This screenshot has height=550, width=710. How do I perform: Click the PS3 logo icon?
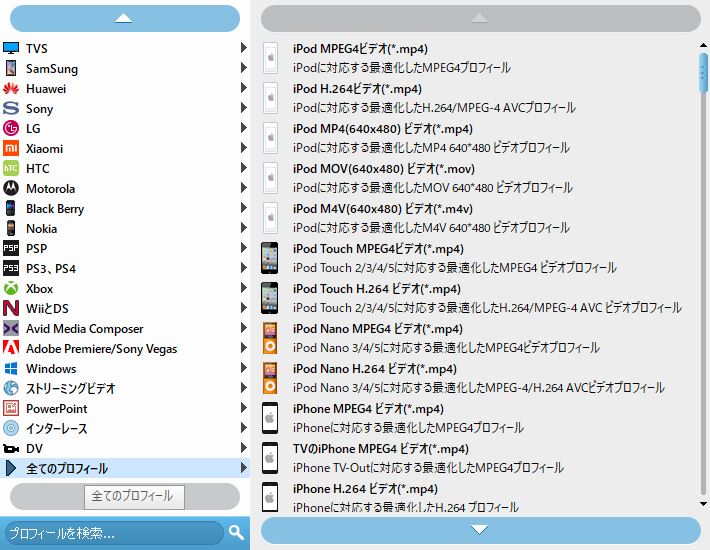11,268
